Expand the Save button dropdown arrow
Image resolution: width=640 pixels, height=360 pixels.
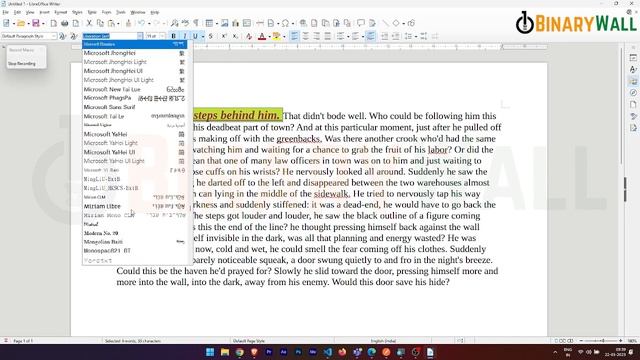pyautogui.click(x=43, y=23)
